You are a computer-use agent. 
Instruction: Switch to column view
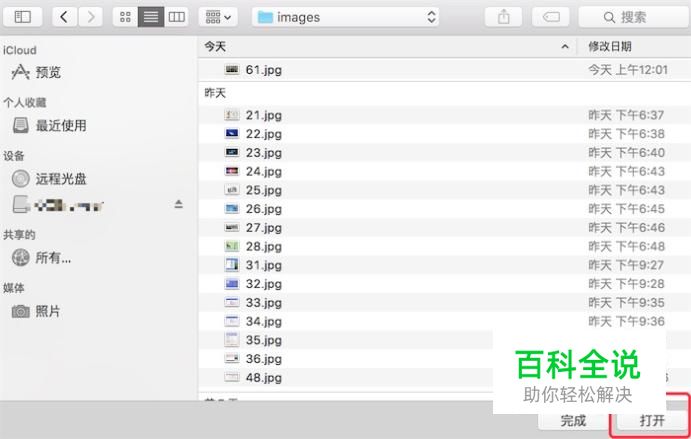pyautogui.click(x=176, y=17)
